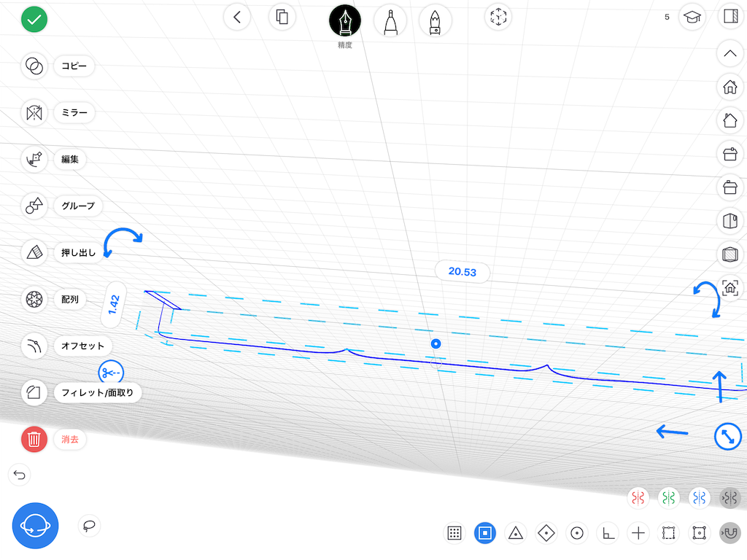Go back with the left chevron

click(x=237, y=17)
